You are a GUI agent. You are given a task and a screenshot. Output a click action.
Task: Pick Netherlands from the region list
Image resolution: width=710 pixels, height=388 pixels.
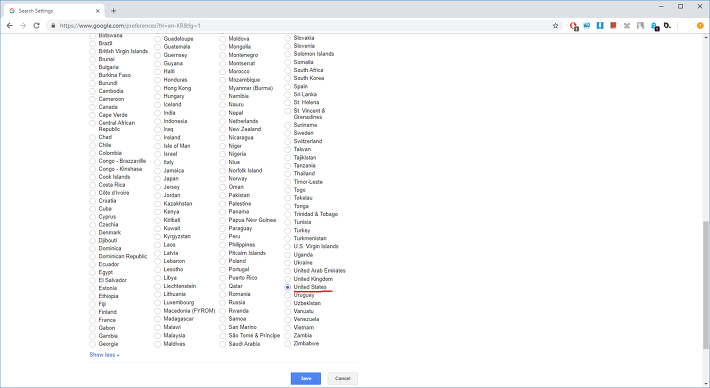pos(222,121)
